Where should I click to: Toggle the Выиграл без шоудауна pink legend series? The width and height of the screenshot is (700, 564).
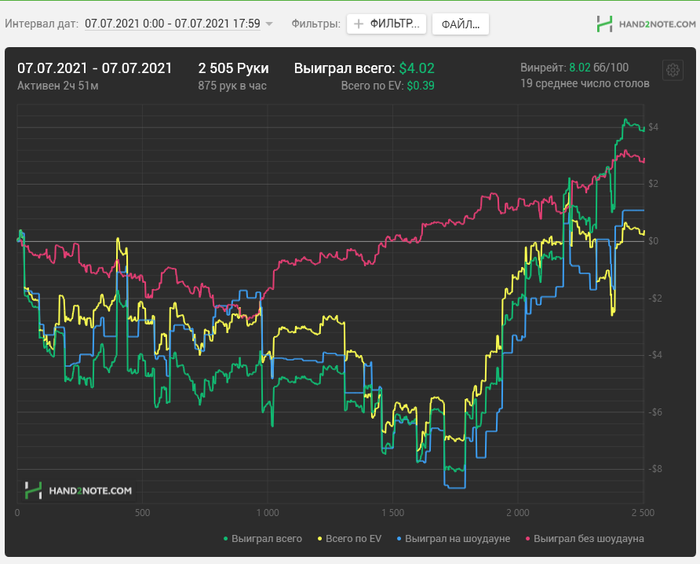[x=585, y=539]
